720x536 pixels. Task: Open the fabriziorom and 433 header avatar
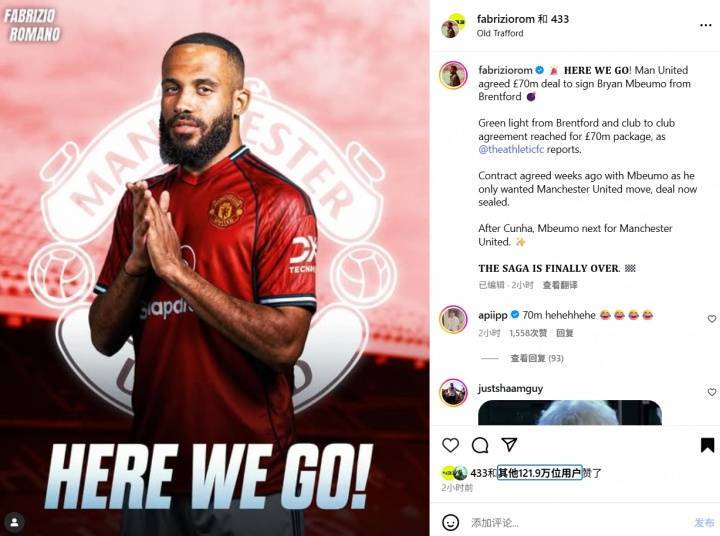point(453,26)
